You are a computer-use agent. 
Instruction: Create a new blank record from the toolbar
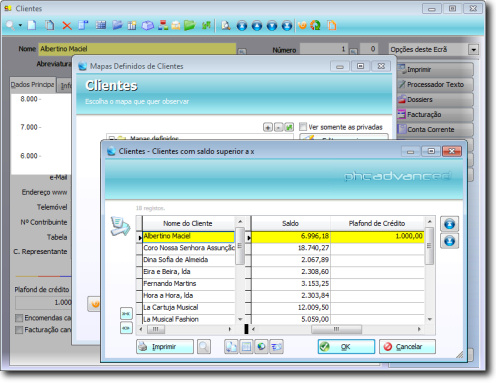[32, 25]
